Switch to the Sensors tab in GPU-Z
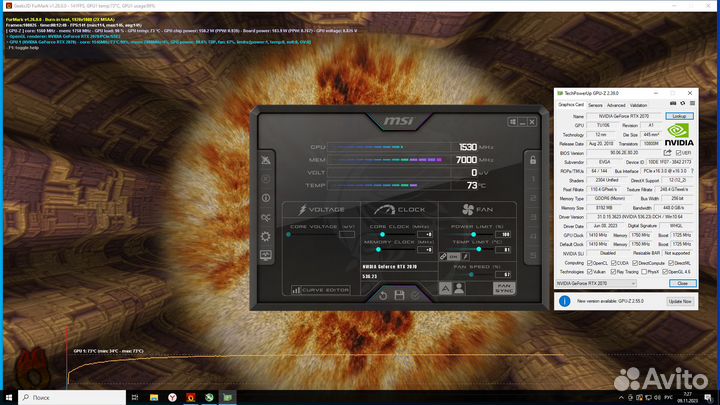 (x=595, y=105)
